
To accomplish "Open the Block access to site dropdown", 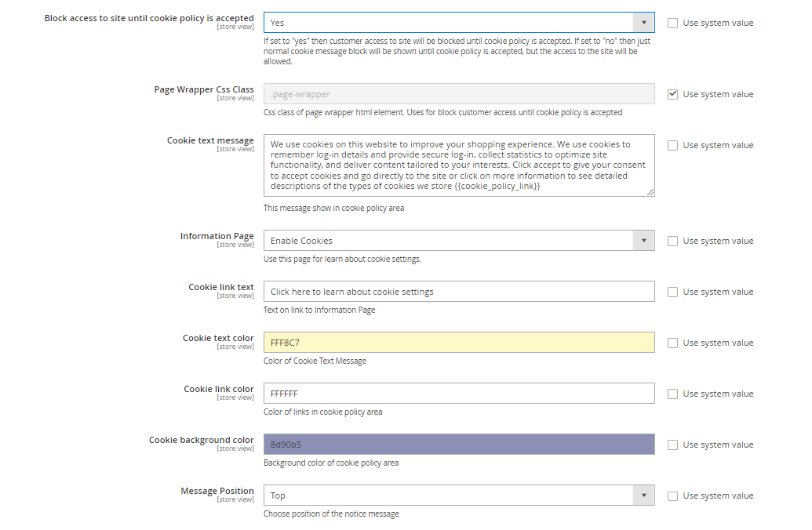I will click(459, 23).
